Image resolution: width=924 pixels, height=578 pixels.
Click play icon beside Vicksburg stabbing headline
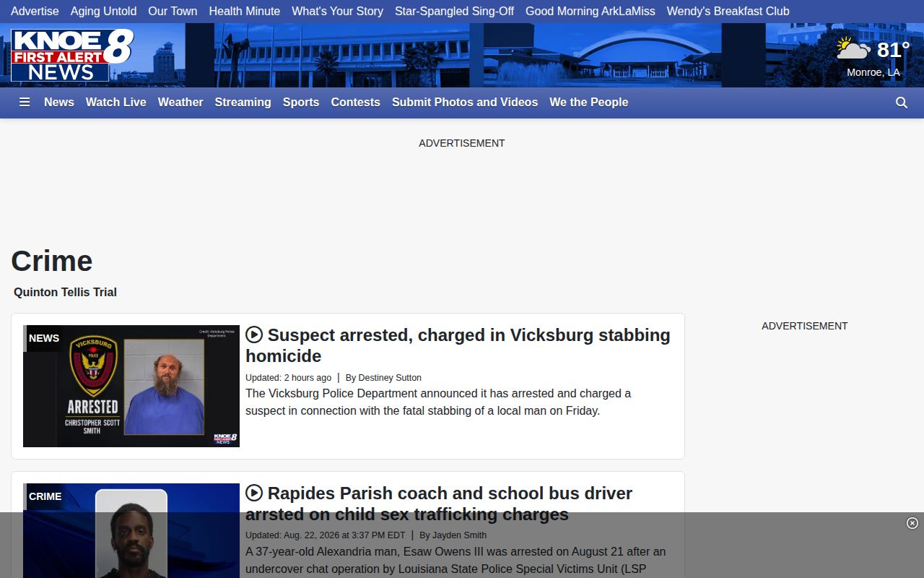(254, 335)
